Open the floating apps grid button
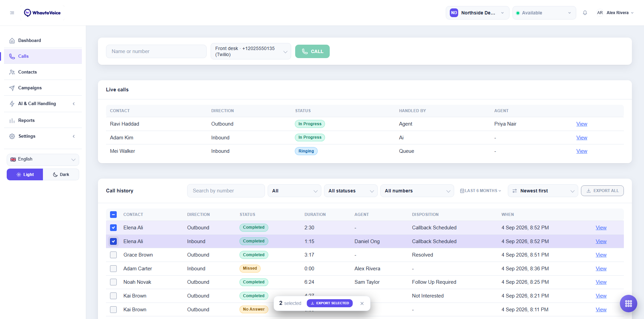Viewport: 644px width, 319px height. tap(629, 304)
